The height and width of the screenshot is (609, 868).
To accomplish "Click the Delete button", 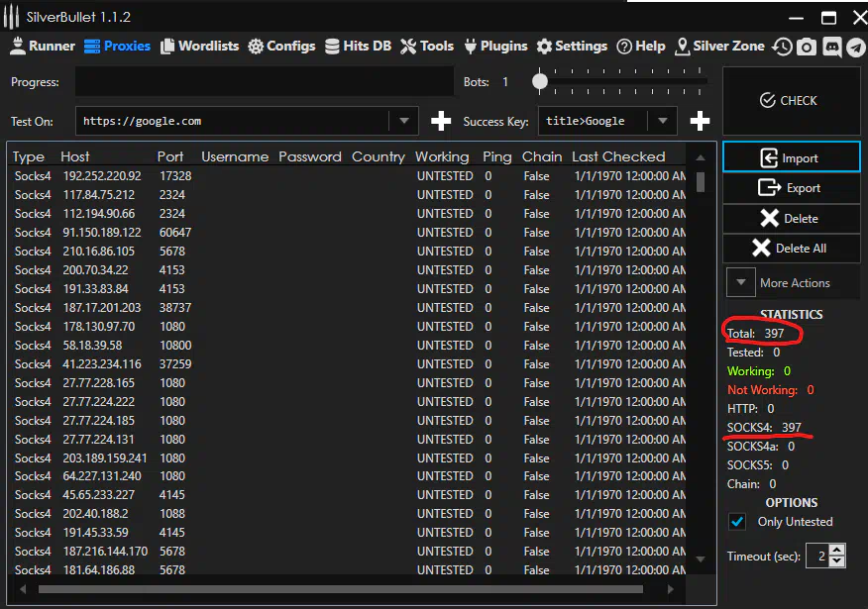I will coord(791,219).
